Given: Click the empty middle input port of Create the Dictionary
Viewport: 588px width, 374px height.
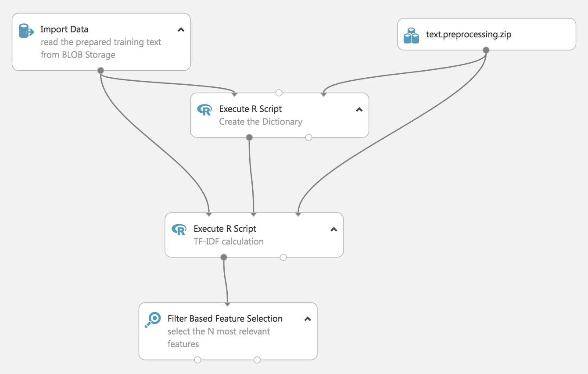Looking at the screenshot, I should coord(279,93).
